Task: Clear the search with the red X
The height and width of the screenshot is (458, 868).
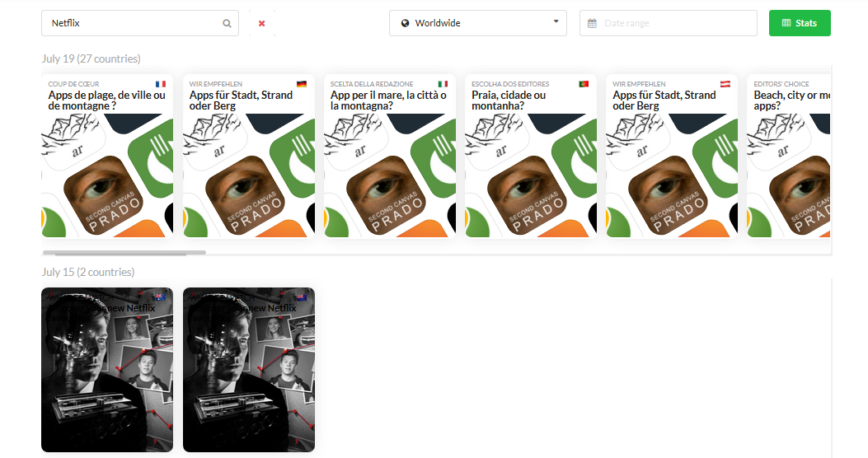Action: click(x=261, y=24)
